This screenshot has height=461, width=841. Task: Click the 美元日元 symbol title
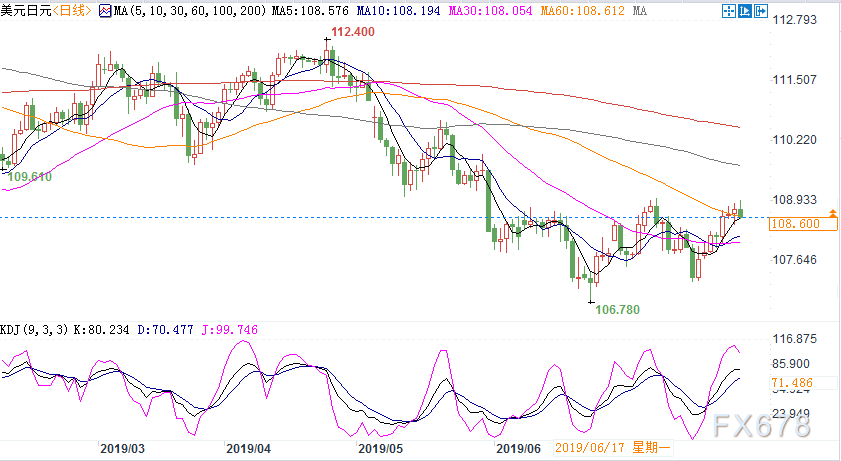click(x=26, y=10)
